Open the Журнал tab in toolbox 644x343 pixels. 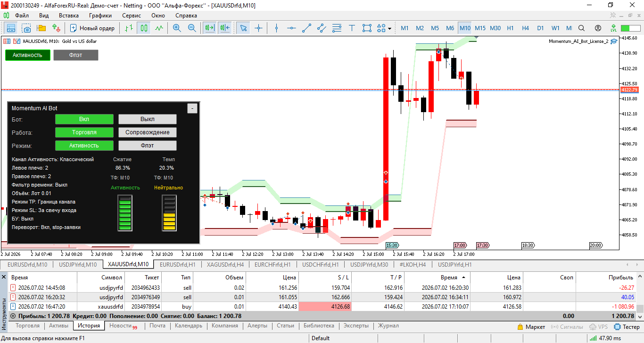coord(388,326)
